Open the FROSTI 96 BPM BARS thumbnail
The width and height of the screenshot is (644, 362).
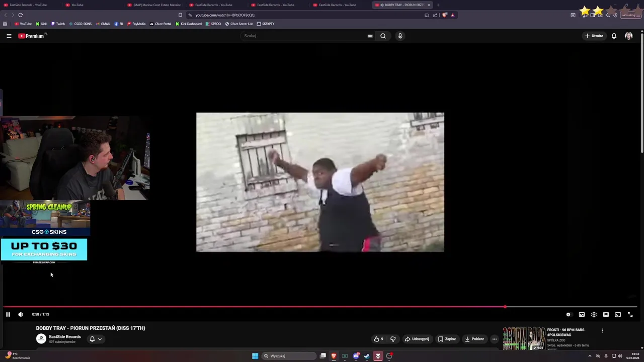click(524, 338)
